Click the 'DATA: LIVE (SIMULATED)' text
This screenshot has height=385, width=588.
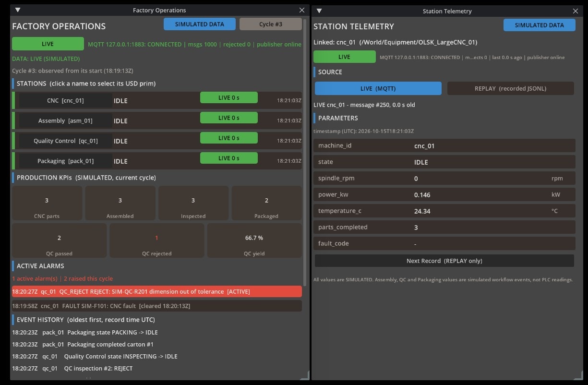(x=46, y=59)
